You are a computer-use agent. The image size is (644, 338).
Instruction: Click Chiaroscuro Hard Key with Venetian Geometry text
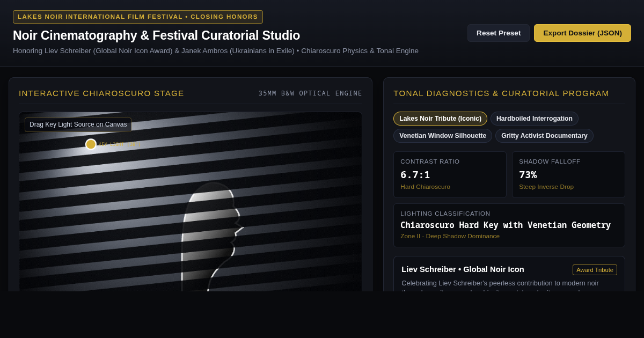[506, 225]
